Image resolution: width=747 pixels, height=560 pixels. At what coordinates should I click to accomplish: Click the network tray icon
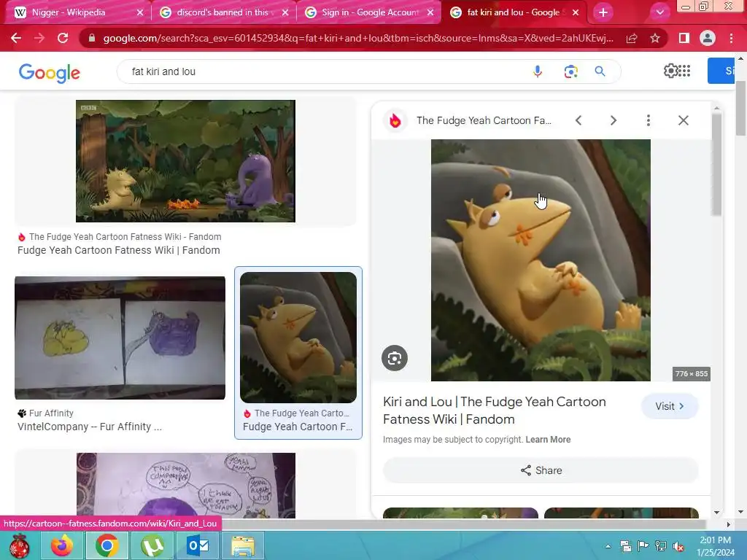661,546
